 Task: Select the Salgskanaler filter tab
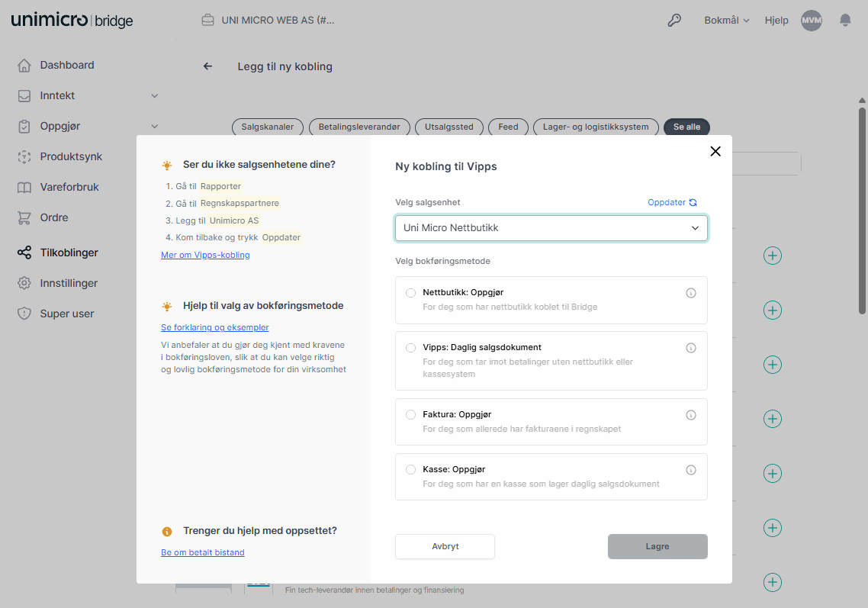[x=268, y=127]
